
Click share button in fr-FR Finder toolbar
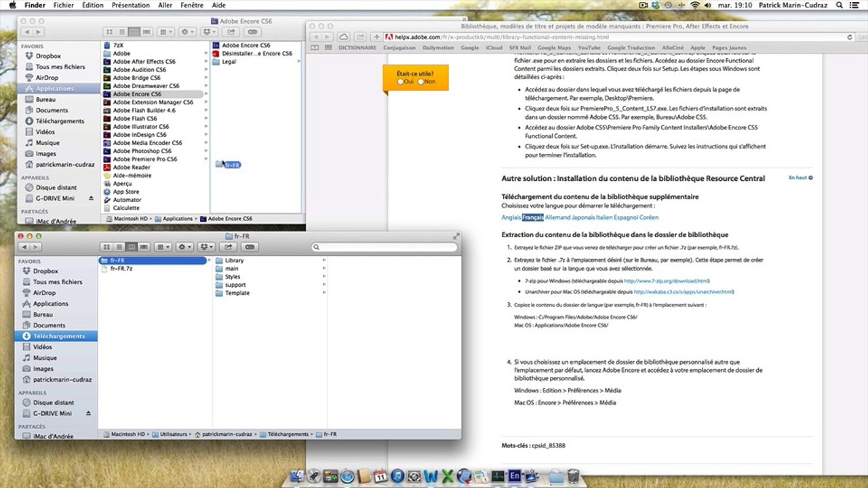[229, 247]
